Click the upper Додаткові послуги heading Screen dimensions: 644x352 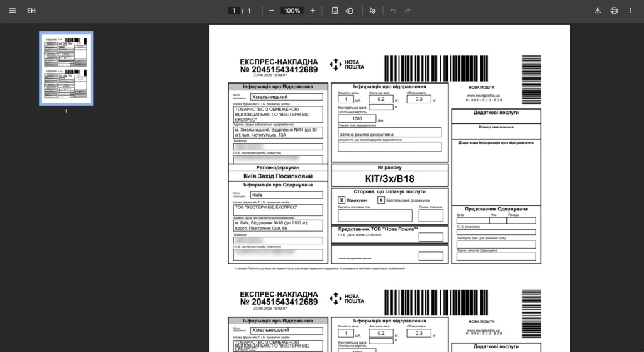(496, 113)
